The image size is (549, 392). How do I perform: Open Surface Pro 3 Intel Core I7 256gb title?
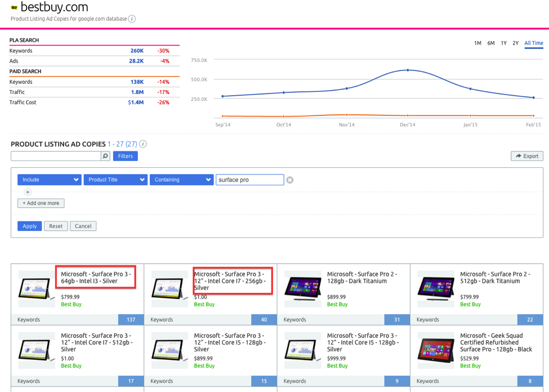click(x=230, y=281)
